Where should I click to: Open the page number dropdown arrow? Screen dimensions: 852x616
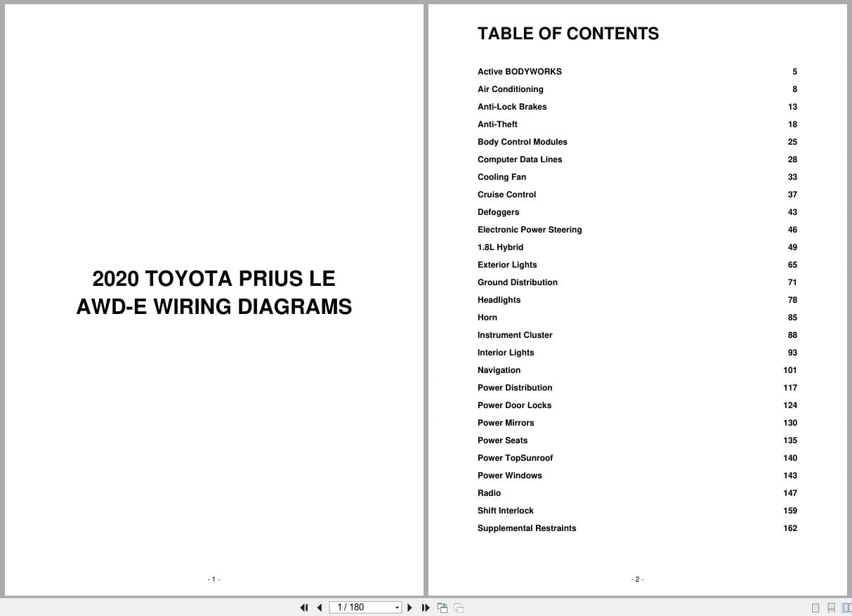(x=397, y=608)
